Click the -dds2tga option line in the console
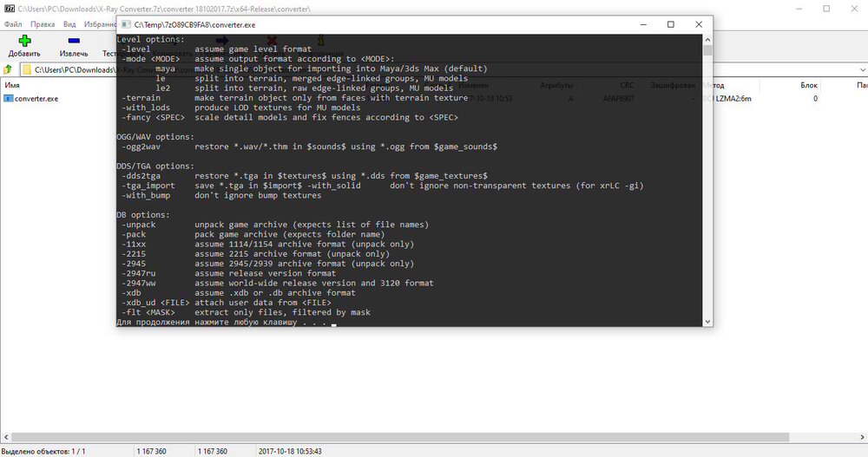Screen dimensions: 868x457 [x=304, y=176]
